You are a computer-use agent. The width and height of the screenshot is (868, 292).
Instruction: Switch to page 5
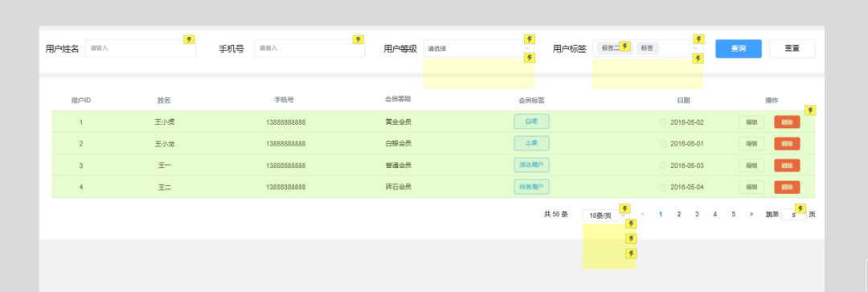733,214
